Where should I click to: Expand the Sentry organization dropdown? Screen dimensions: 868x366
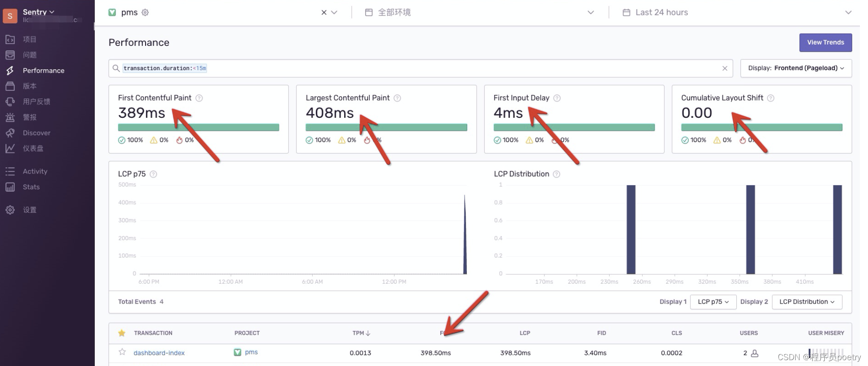pyautogui.click(x=52, y=12)
